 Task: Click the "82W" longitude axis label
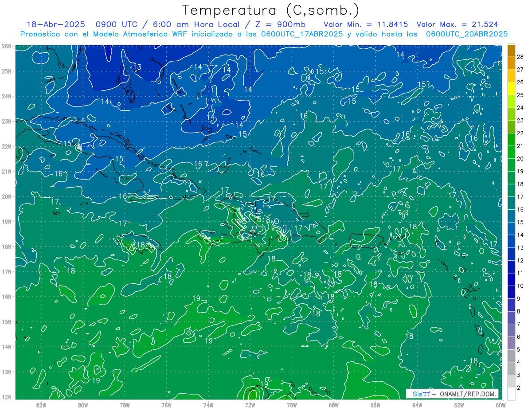[x=41, y=405]
